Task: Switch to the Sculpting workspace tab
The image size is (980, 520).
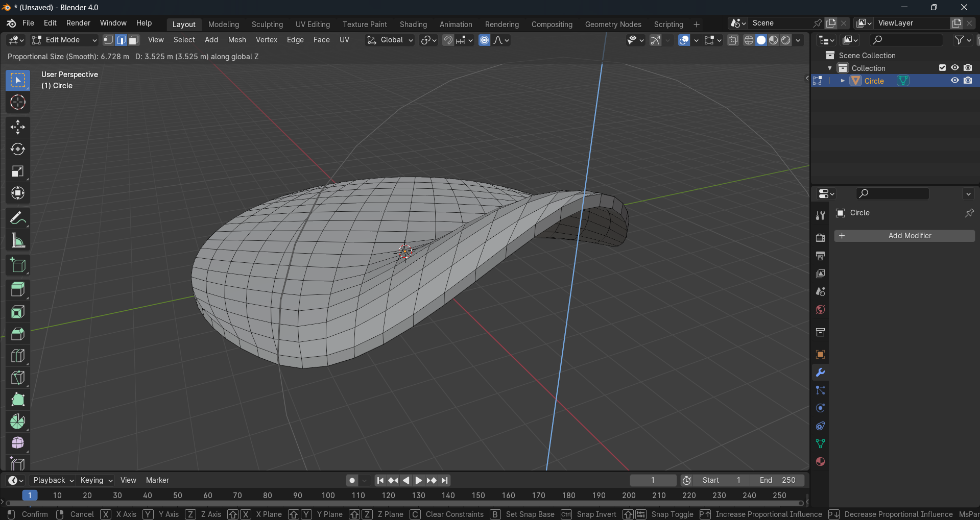Action: (267, 24)
